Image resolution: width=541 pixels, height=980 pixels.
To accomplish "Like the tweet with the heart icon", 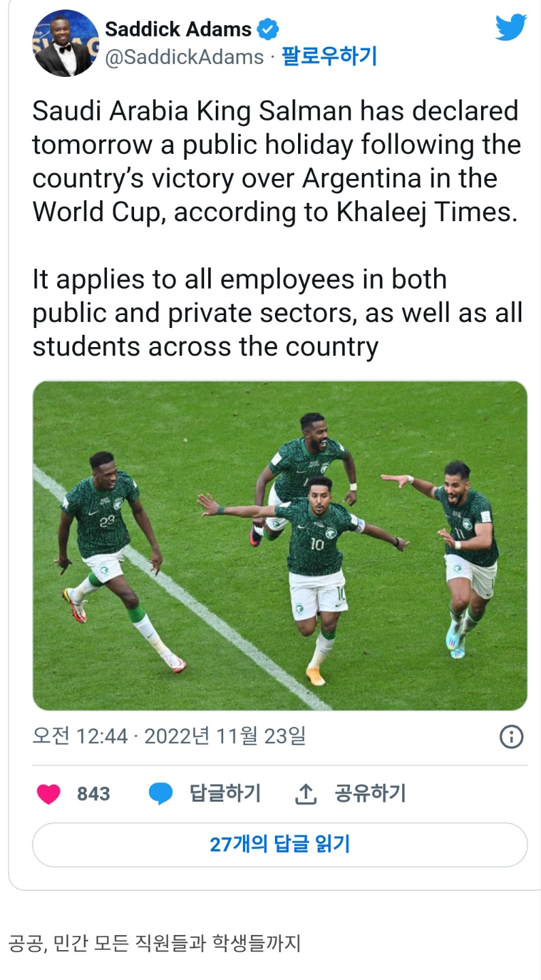I will coord(48,794).
